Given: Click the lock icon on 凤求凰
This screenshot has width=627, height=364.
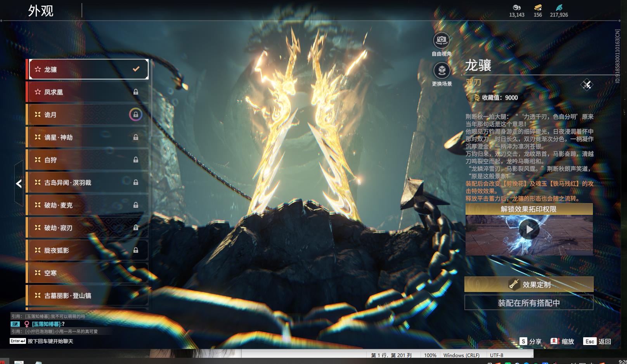Looking at the screenshot, I should (136, 92).
